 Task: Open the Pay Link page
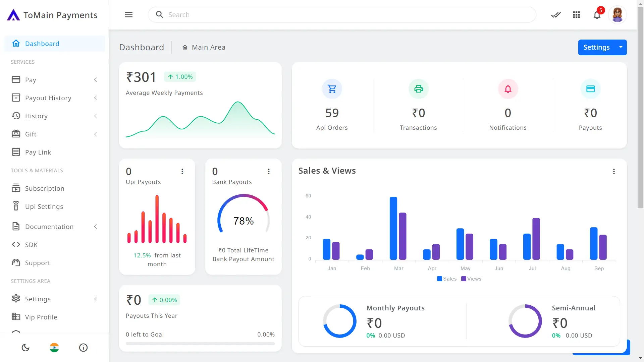coord(38,152)
